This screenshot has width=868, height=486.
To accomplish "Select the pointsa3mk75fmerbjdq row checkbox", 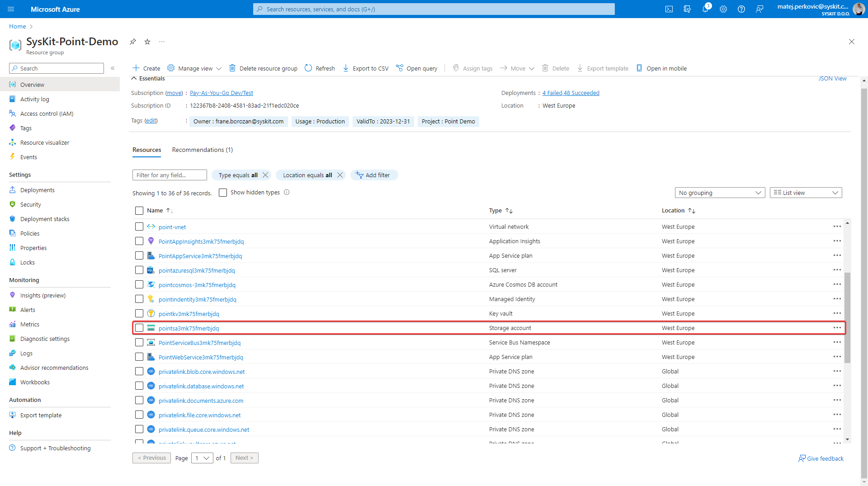I will coord(139,328).
